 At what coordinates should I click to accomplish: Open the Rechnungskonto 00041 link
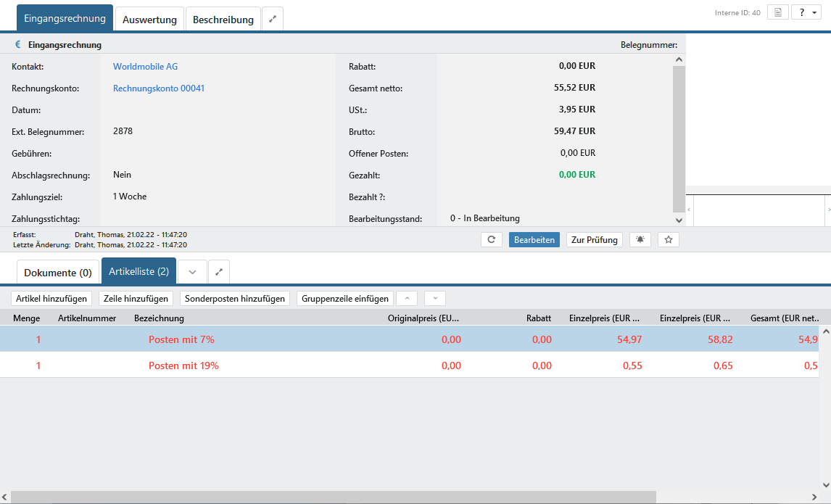point(159,88)
